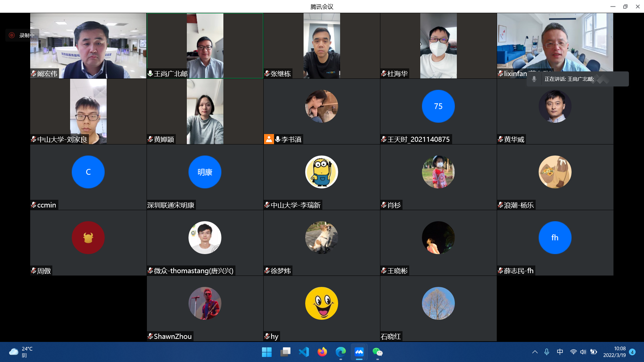The height and width of the screenshot is (362, 644).
Task: Open volume control tray icon
Action: tap(583, 352)
